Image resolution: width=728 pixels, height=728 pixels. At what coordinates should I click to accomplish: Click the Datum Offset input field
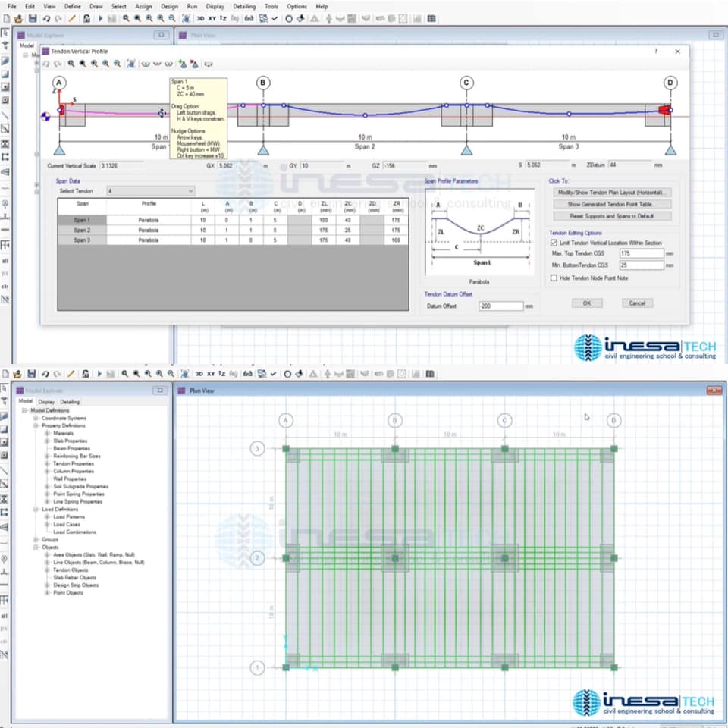coord(500,306)
